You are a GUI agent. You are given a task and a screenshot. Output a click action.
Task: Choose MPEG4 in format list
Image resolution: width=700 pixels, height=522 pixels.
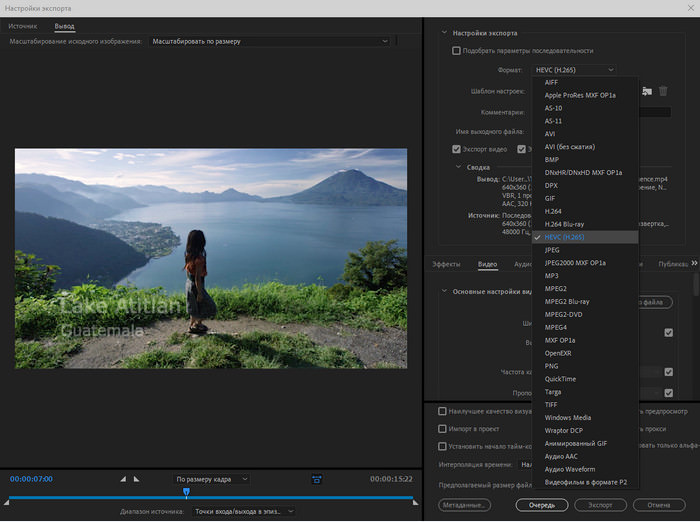(585, 327)
